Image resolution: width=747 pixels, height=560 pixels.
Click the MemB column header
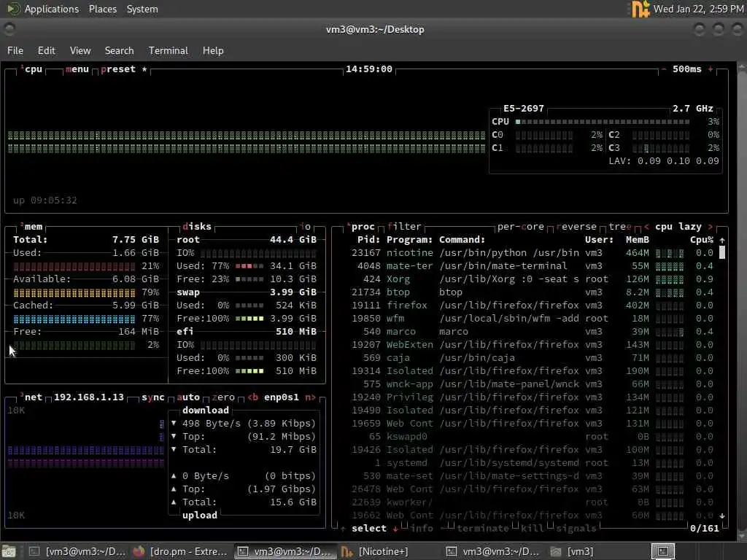[638, 240]
